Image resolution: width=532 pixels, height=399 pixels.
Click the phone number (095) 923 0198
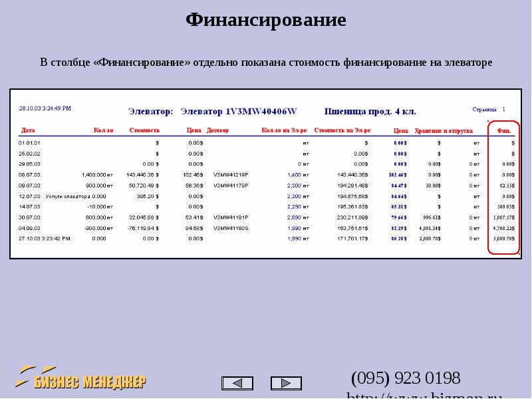[406, 378]
